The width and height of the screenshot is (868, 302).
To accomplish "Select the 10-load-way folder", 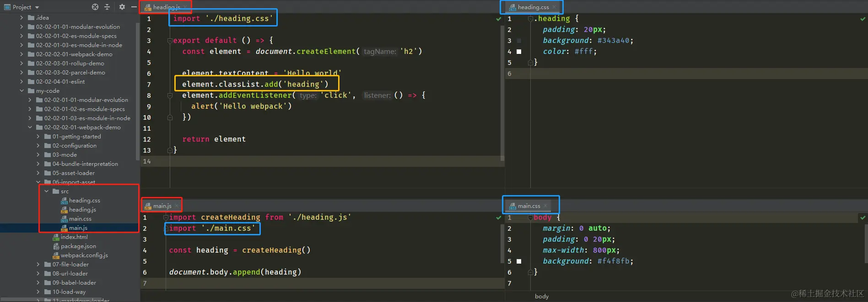I will (69, 292).
